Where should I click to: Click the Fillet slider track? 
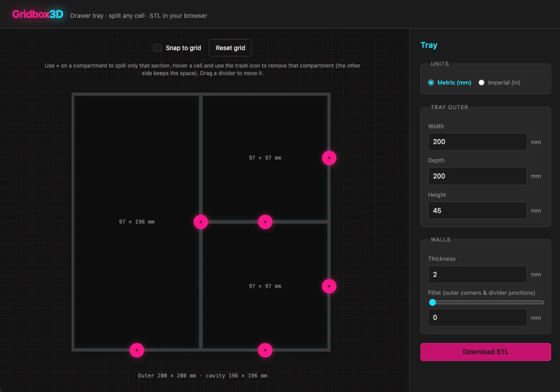tap(486, 302)
